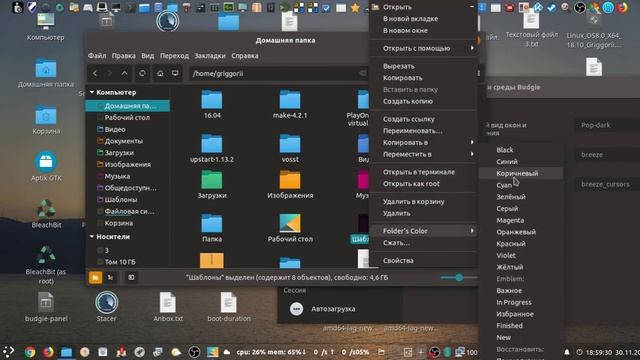Collapse the Носители sidebar section
This screenshot has height=360, width=640.
(x=91, y=236)
